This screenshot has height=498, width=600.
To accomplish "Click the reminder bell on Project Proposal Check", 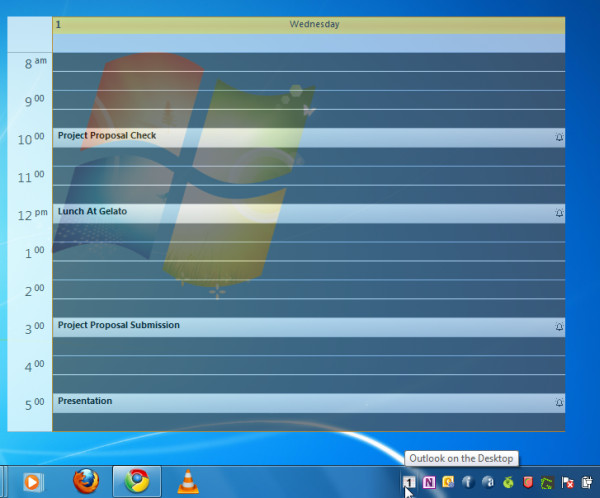I will click(559, 137).
